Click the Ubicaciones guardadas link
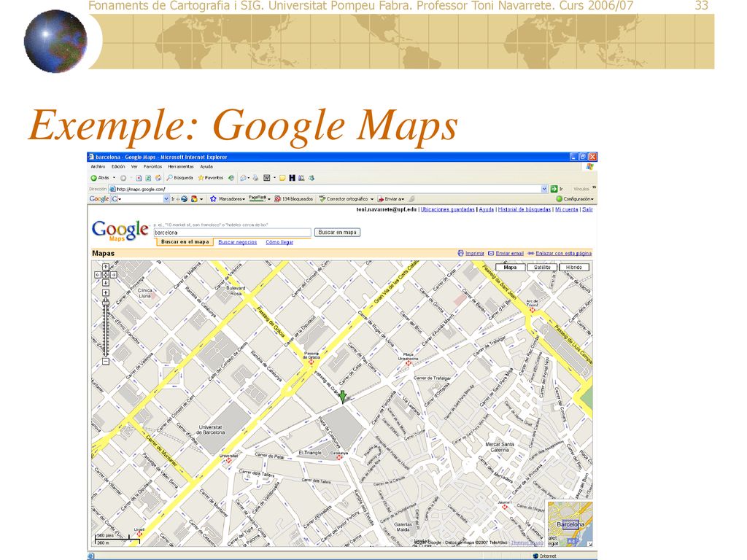 pos(447,209)
